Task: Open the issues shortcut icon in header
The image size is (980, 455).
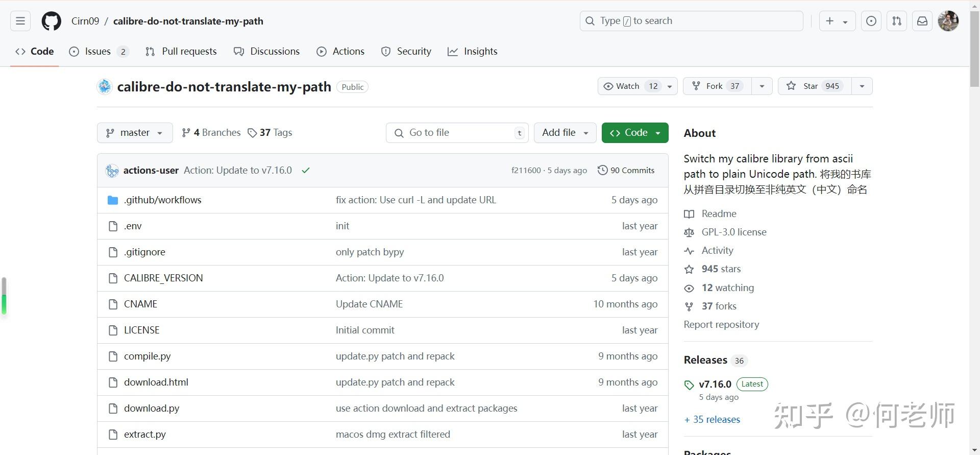Action: coord(871,21)
